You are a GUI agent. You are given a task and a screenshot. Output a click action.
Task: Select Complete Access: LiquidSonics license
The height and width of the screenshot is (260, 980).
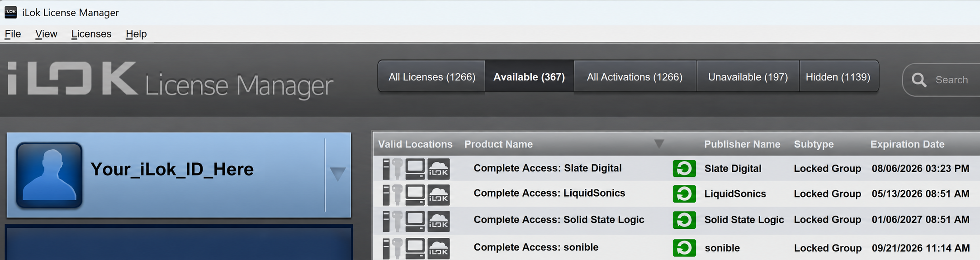[549, 193]
